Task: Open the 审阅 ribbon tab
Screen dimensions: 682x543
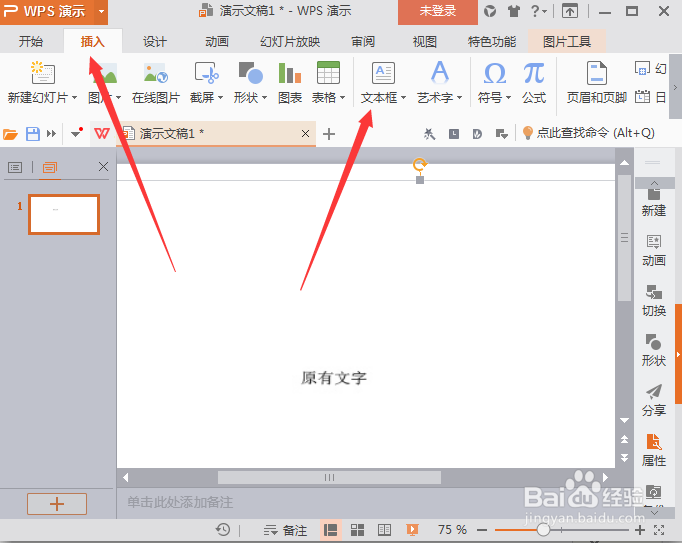Action: [363, 42]
